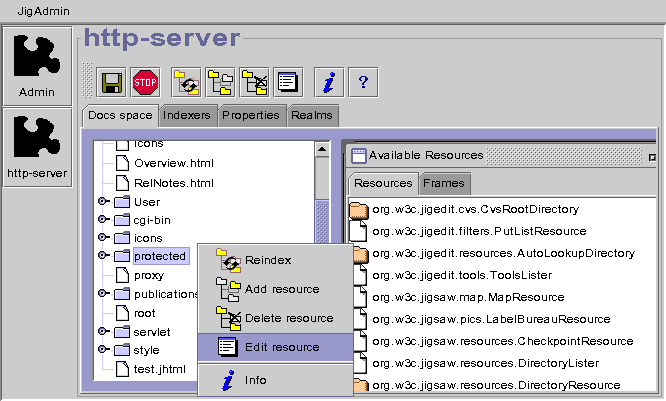
Task: Select the http-server puzzle-piece sidebar button
Action: 37,147
